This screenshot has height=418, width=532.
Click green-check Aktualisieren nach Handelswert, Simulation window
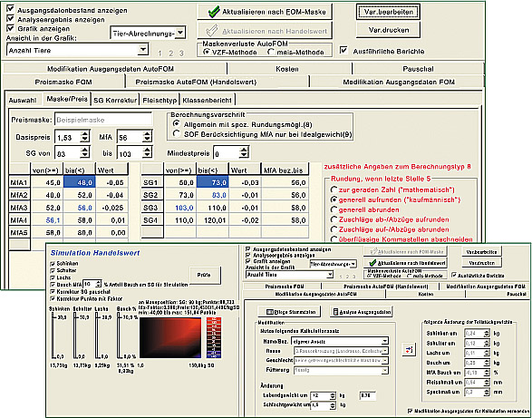[x=405, y=263]
